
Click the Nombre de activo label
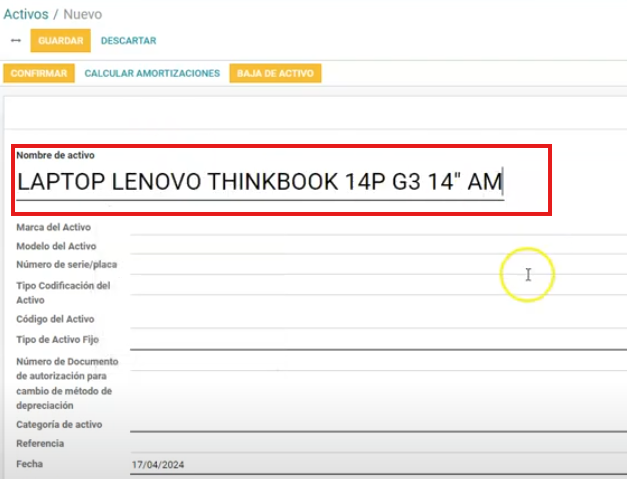(56, 156)
